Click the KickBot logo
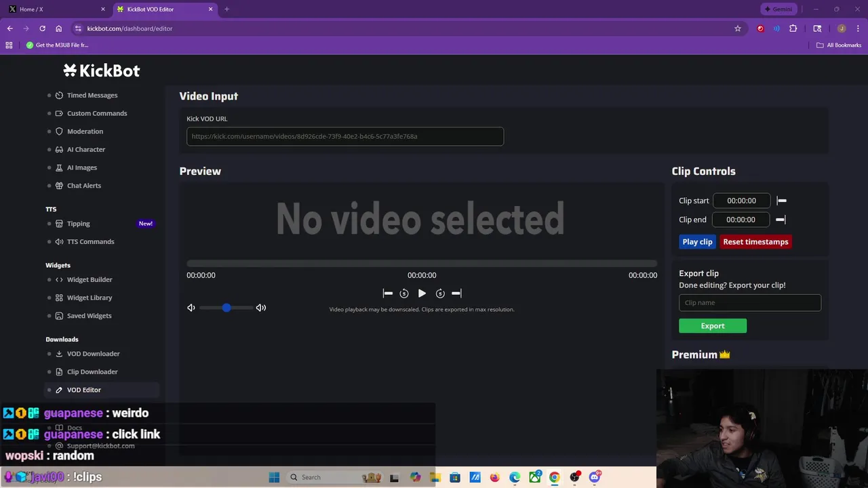 point(102,70)
